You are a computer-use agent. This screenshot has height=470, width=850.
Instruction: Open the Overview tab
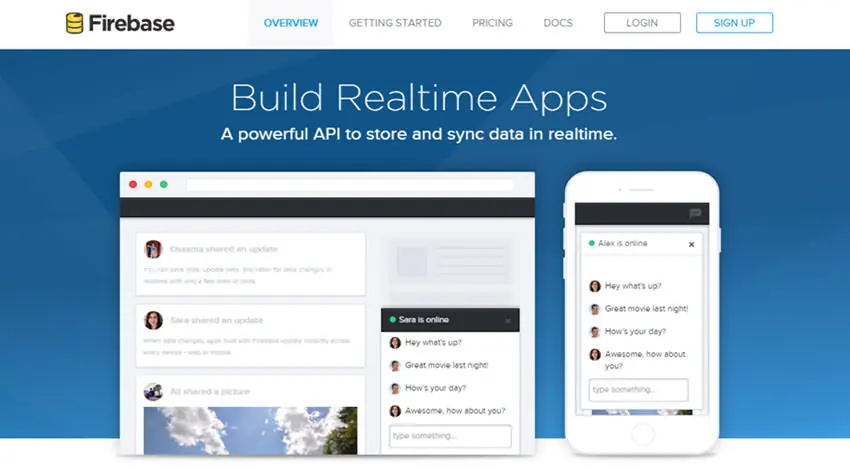click(x=291, y=23)
